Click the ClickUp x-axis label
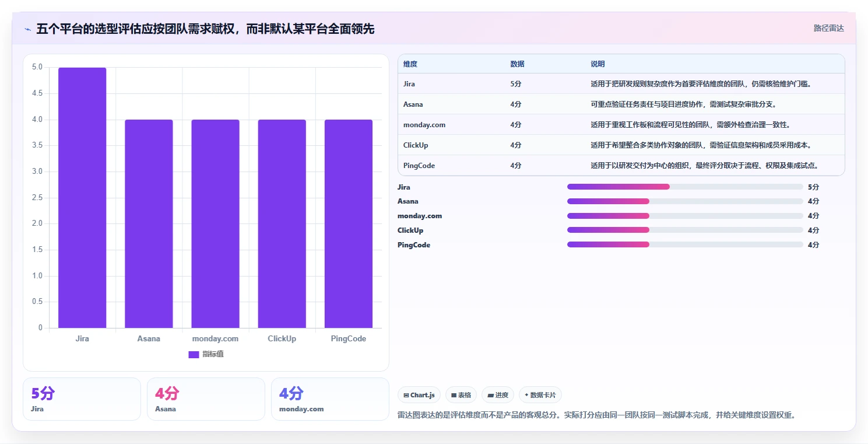 (x=282, y=338)
